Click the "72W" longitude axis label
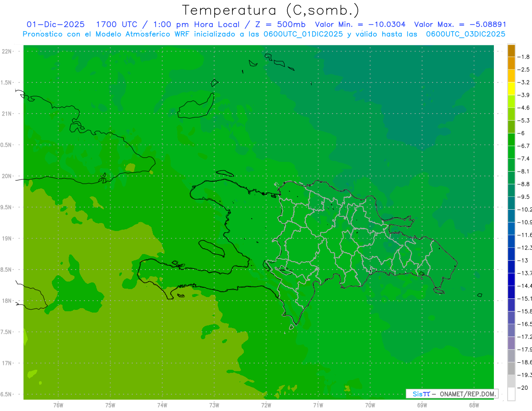 pyautogui.click(x=266, y=405)
